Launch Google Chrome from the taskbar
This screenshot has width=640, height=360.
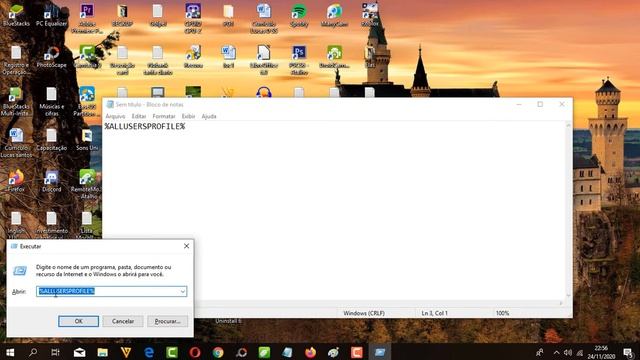(x=218, y=352)
